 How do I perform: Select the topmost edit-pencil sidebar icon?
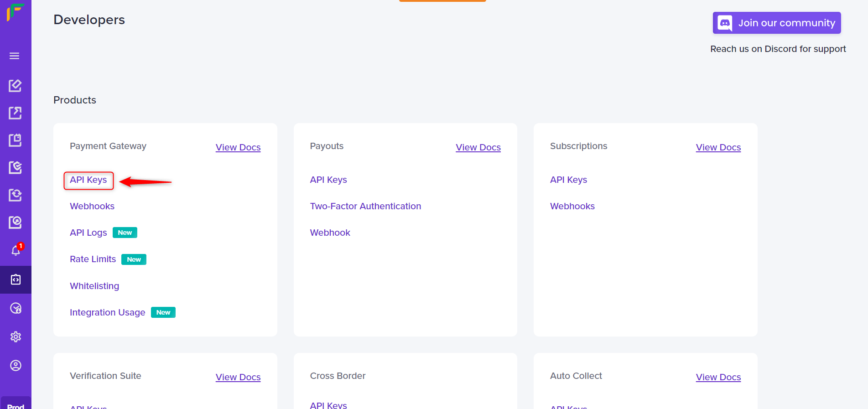15,86
